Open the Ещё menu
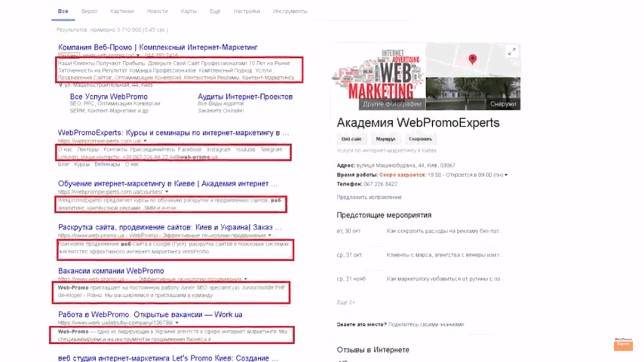The height and width of the screenshot is (362, 644). pos(215,11)
